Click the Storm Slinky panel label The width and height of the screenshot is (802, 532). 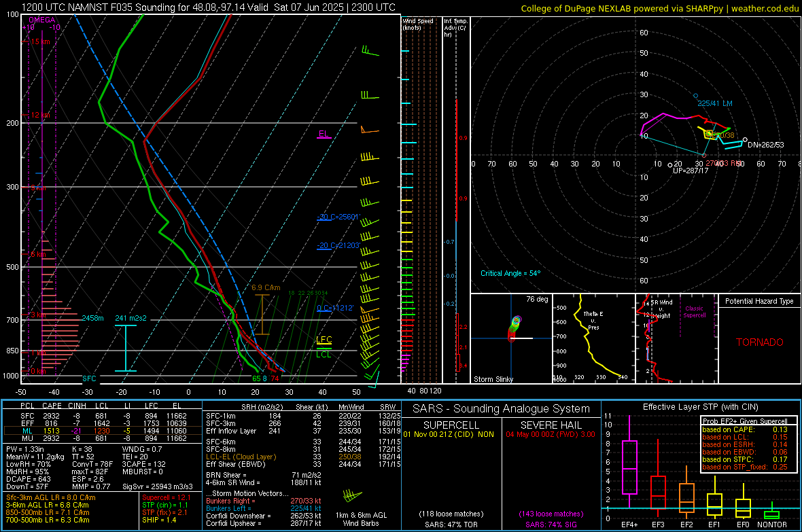pos(493,379)
